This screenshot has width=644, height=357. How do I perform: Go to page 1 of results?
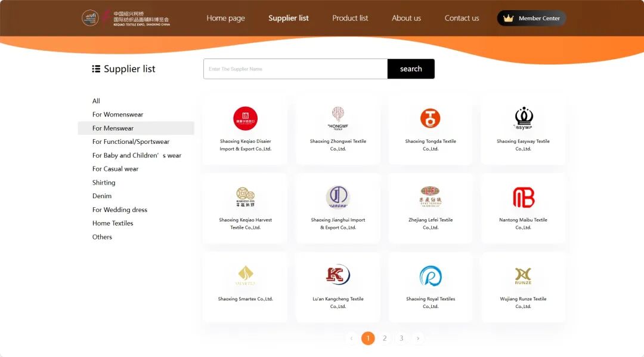[x=368, y=338]
